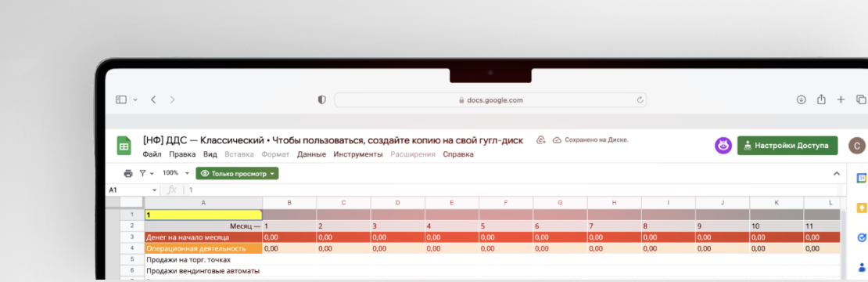This screenshot has height=282, width=868.
Task: Open the Правка menu
Action: [183, 154]
